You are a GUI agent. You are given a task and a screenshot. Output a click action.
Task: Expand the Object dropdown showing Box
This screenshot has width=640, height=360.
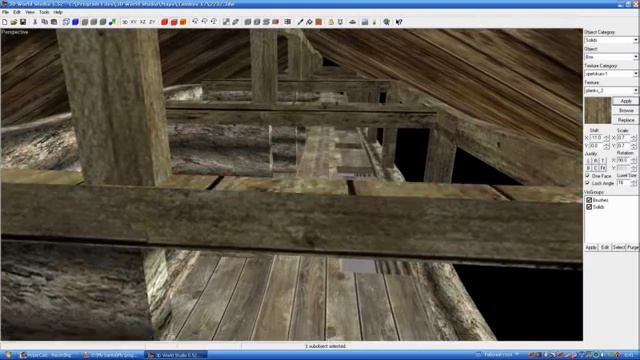(x=636, y=57)
